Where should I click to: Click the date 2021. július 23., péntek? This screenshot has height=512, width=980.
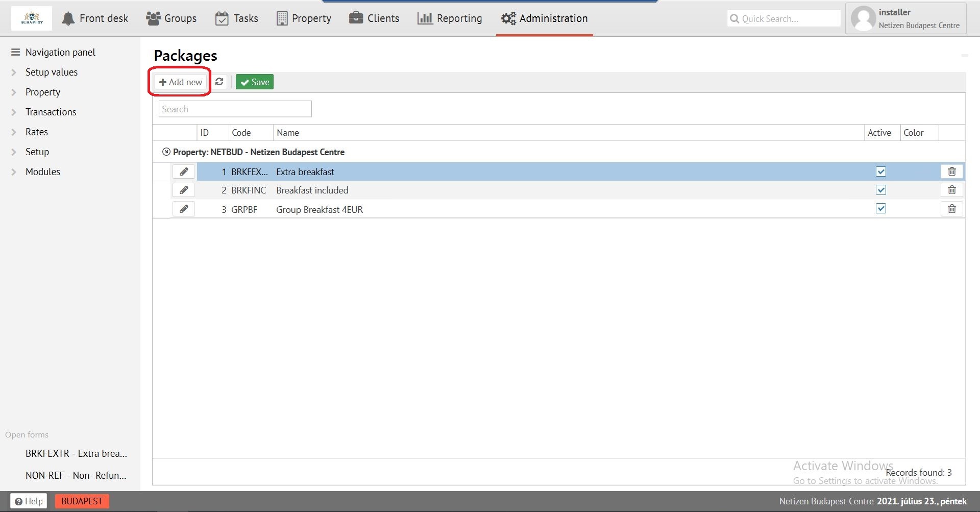click(x=922, y=501)
